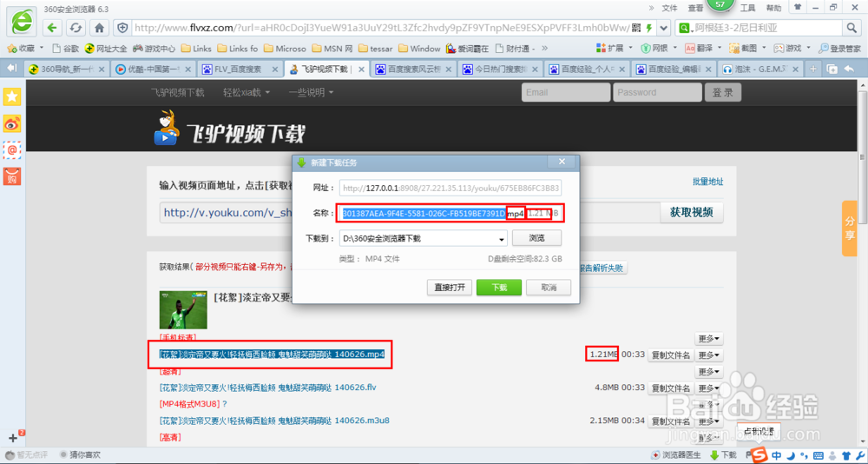This screenshot has height=464, width=868.
Task: Open the 140626.m3u8 download link
Action: point(274,421)
